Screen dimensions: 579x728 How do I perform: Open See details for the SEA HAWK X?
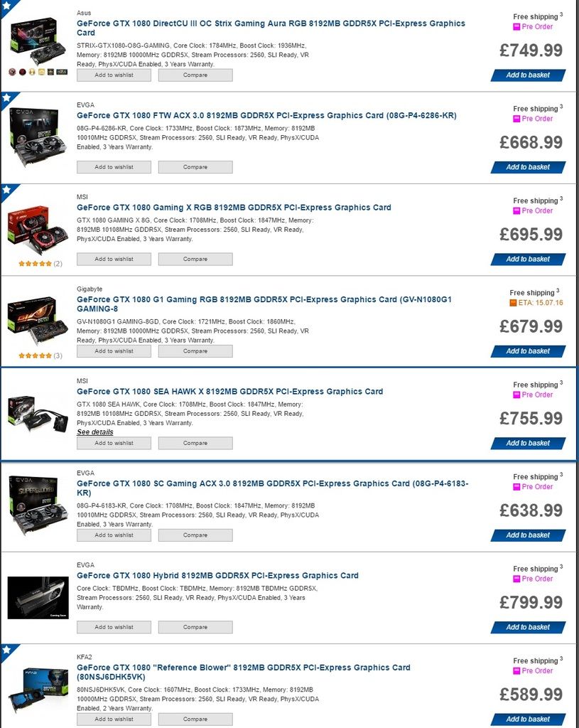click(95, 432)
